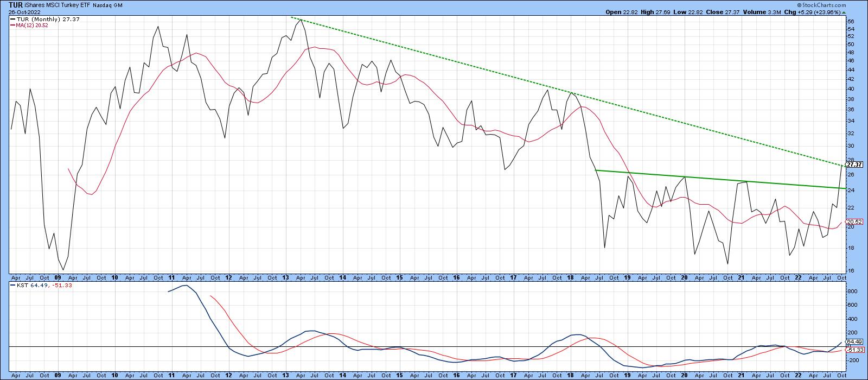Click the 64.49 KST value tag
The height and width of the screenshot is (380, 868).
click(x=854, y=341)
